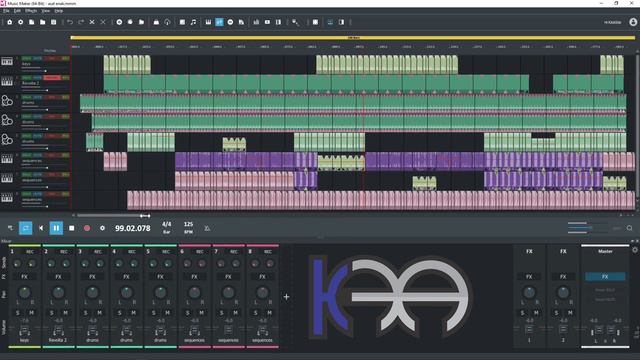This screenshot has width=640, height=360.
Task: Open the Store shopping bag icon
Action: [156, 22]
